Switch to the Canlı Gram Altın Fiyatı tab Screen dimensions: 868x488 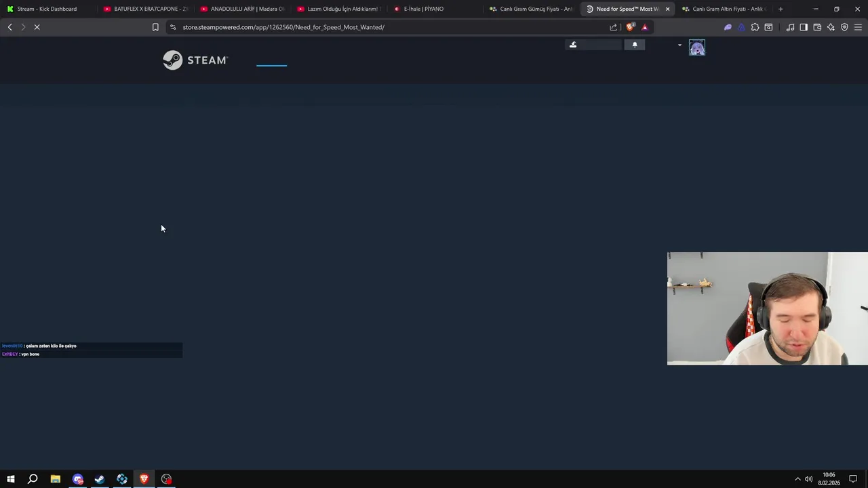(x=724, y=9)
